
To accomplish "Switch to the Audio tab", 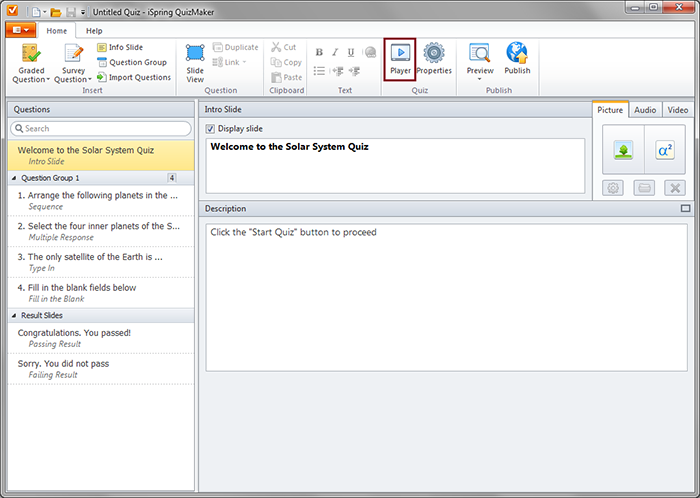I will click(x=645, y=110).
